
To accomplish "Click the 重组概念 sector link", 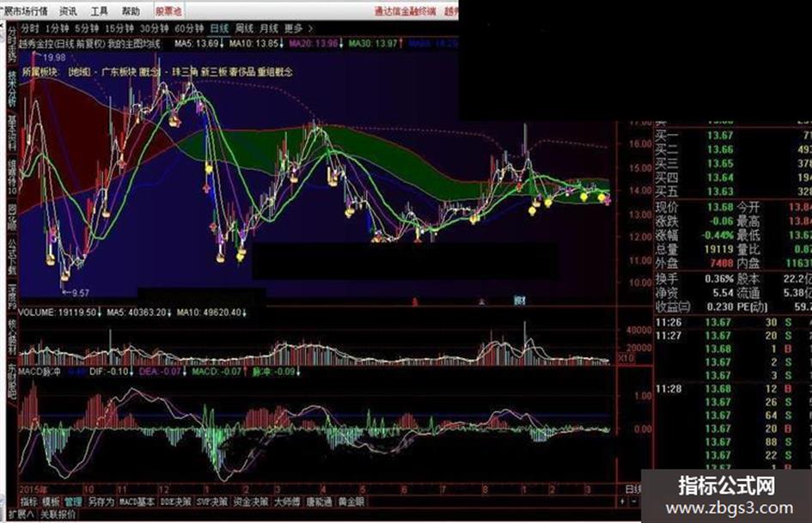I will (x=276, y=72).
